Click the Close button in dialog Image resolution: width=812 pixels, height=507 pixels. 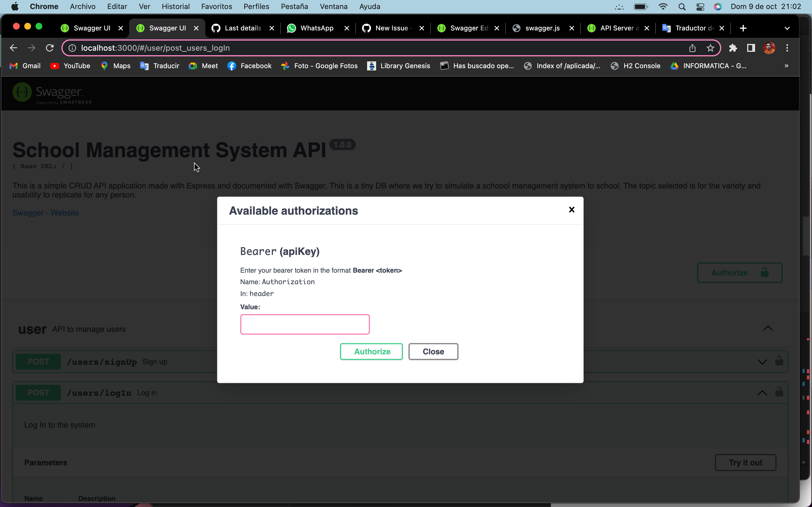tap(433, 352)
